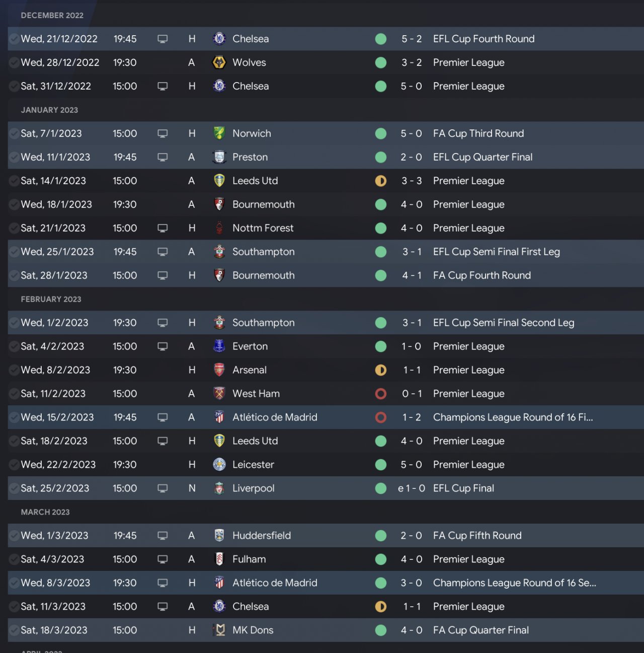This screenshot has width=644, height=653.
Task: Select the Preston club badge
Action: [219, 157]
